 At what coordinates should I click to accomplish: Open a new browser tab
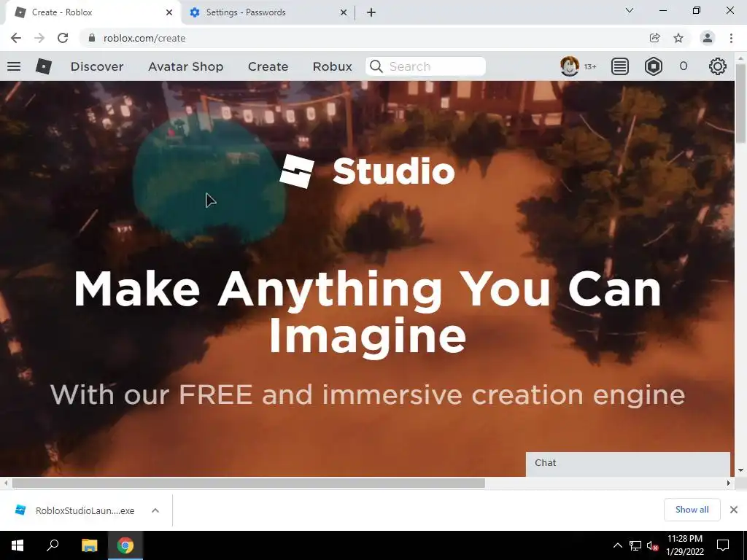pyautogui.click(x=371, y=12)
